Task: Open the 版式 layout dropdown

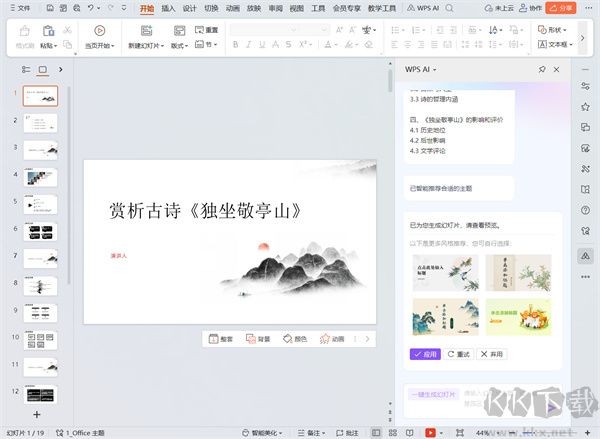Action: coord(180,45)
